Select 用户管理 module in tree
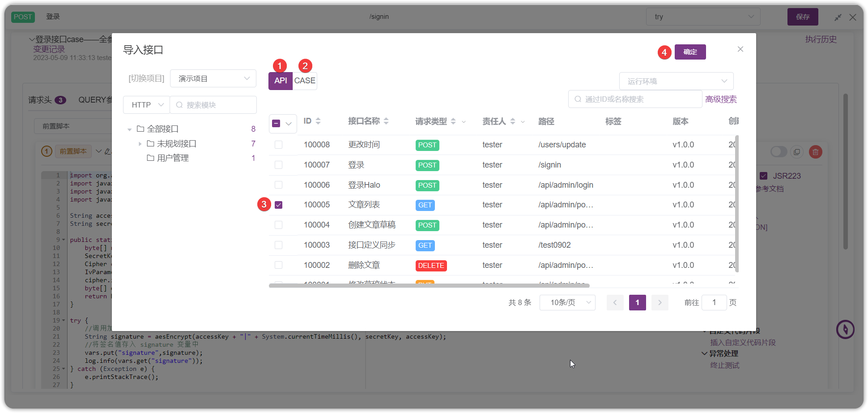 (x=173, y=158)
